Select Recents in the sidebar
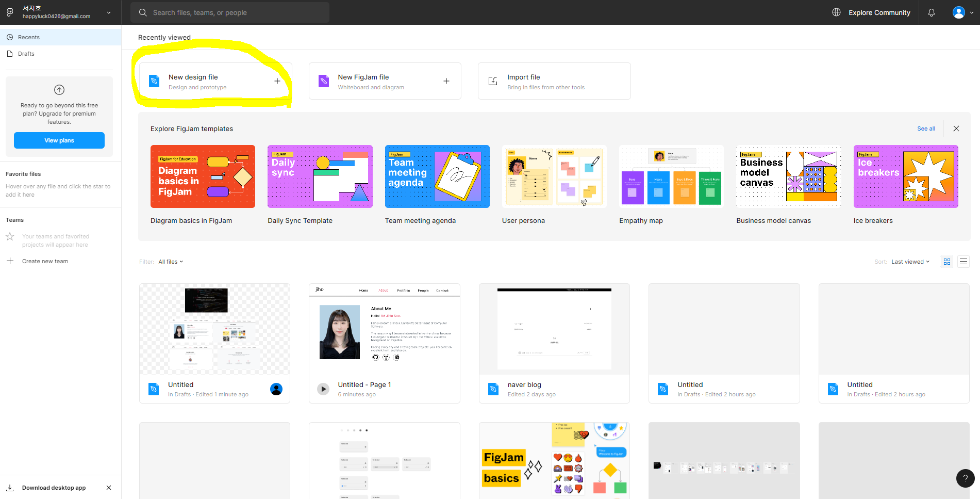The image size is (980, 499). pyautogui.click(x=61, y=37)
